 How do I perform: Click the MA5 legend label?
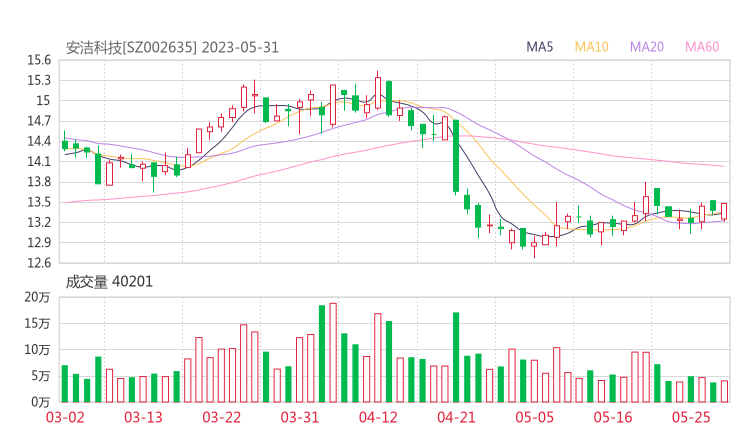coord(539,47)
